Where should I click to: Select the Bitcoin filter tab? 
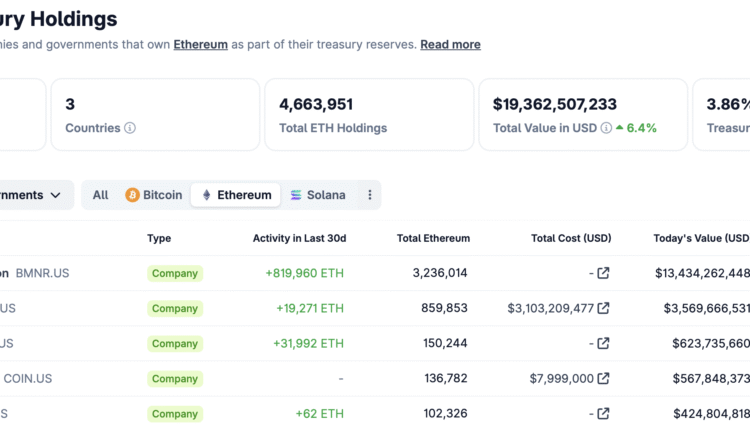coord(153,195)
